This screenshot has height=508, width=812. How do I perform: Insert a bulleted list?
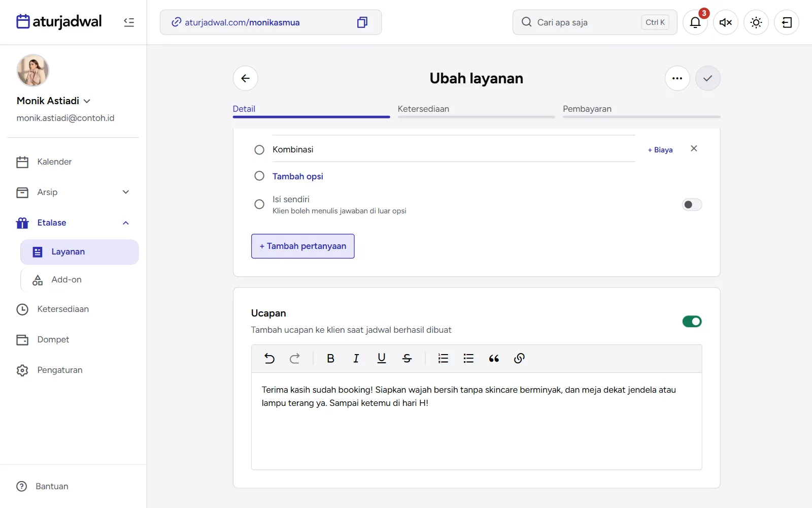click(468, 359)
